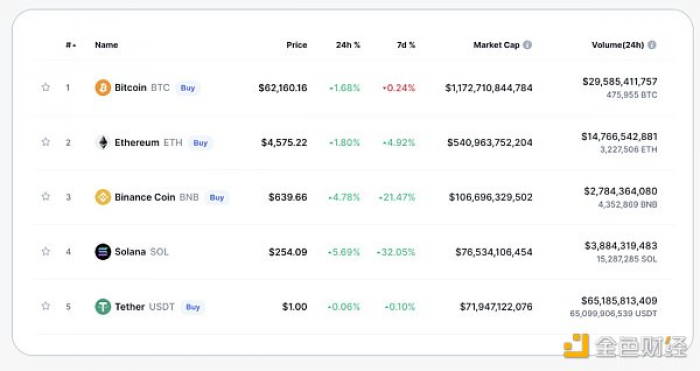Click Tether's 7d change 0.10%

(x=400, y=307)
